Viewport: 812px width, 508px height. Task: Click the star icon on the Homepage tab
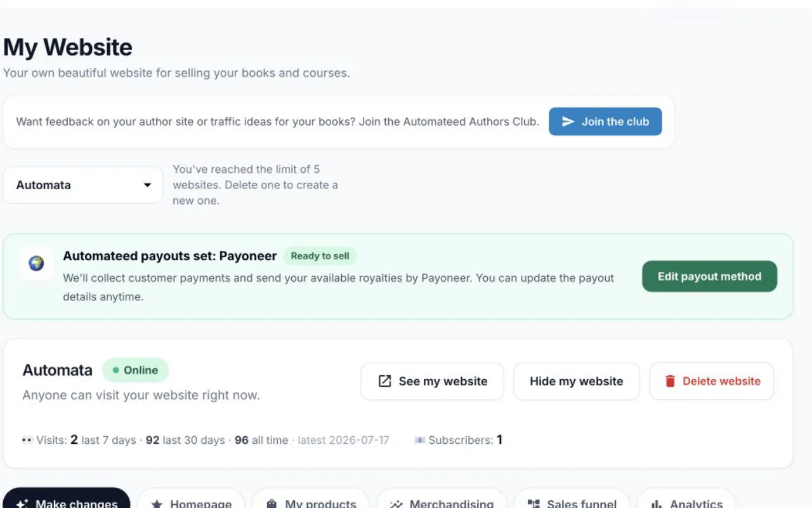(157, 504)
